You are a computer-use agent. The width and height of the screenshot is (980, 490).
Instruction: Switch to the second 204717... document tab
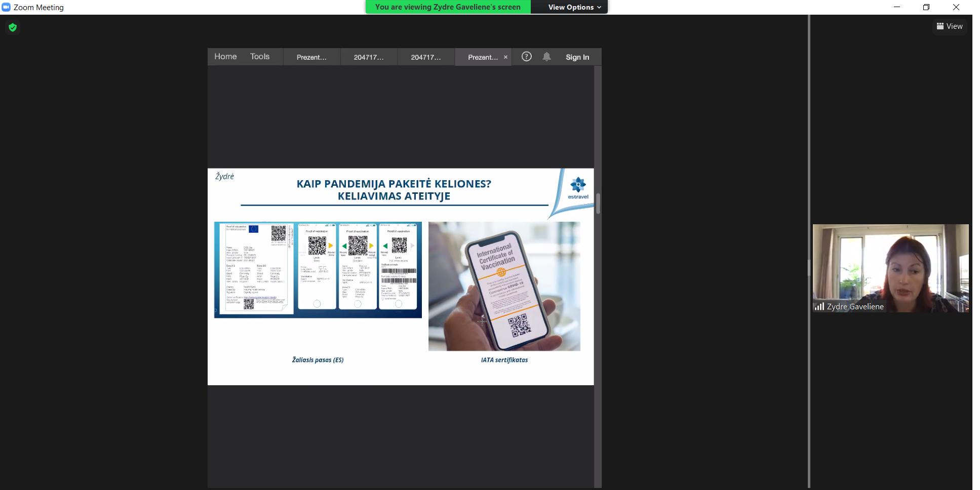tap(426, 57)
